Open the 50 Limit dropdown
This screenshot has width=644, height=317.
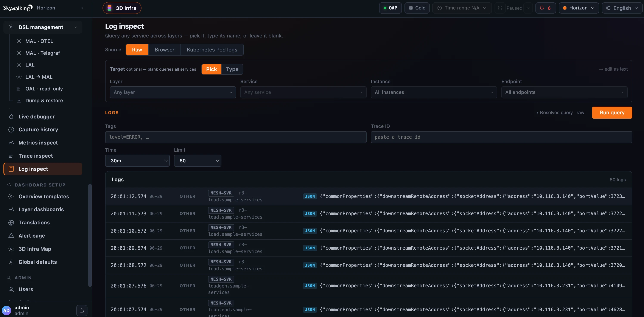click(x=198, y=161)
